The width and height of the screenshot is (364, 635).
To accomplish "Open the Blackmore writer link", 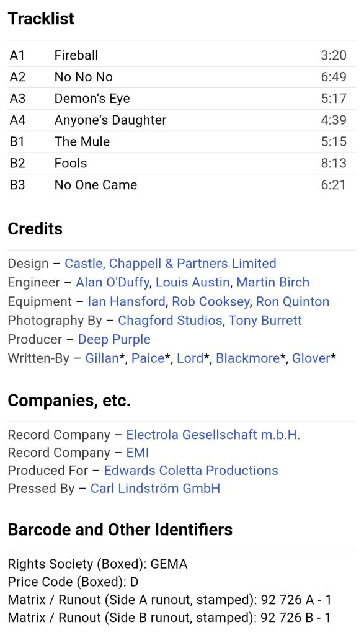I will (247, 358).
